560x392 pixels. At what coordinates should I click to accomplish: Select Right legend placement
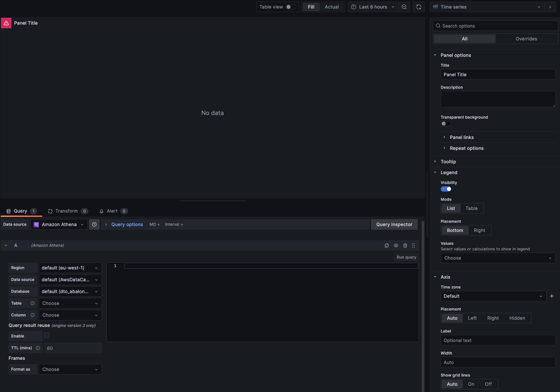[479, 230]
